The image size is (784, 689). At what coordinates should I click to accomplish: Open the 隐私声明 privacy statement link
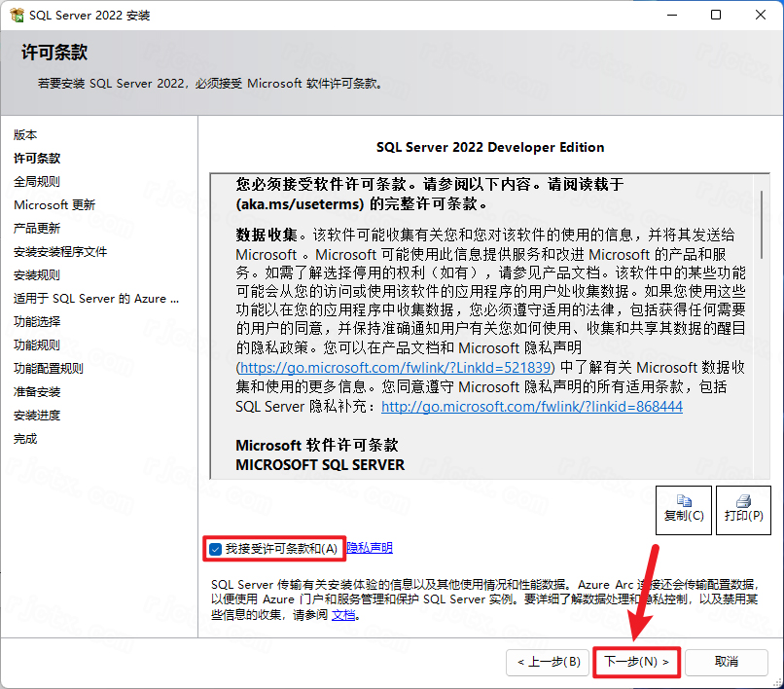[x=370, y=548]
